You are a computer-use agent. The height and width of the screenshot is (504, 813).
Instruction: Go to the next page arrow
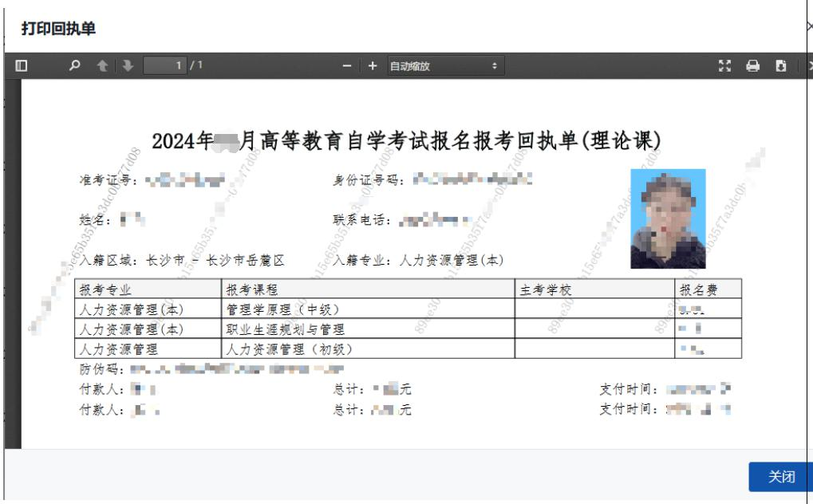(x=128, y=66)
